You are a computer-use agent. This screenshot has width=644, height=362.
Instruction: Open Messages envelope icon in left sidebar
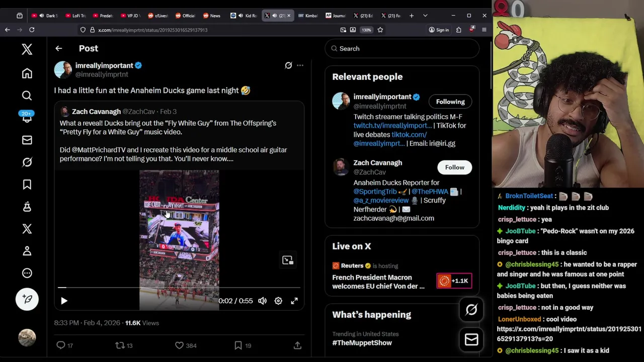pos(27,140)
